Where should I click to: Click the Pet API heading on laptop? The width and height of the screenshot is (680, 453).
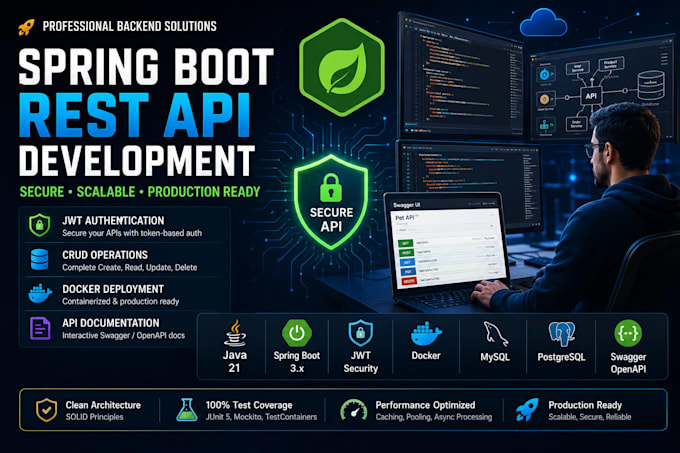click(x=405, y=218)
